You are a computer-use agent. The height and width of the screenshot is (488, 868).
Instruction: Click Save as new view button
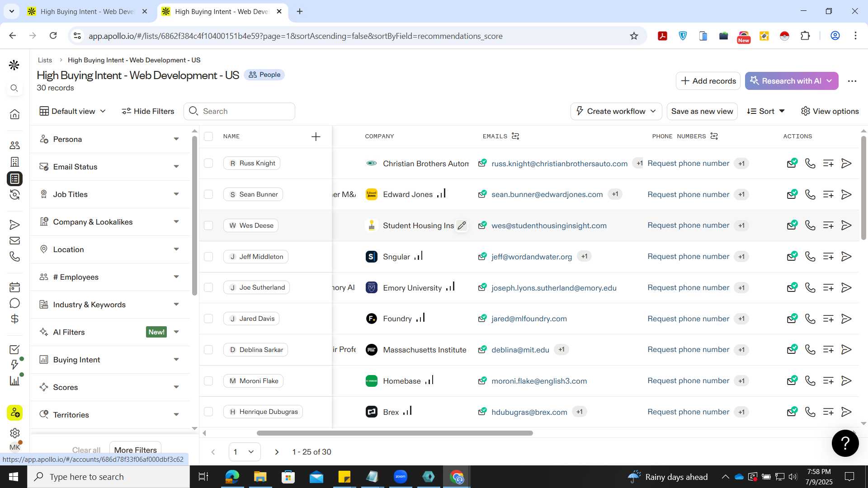702,111
